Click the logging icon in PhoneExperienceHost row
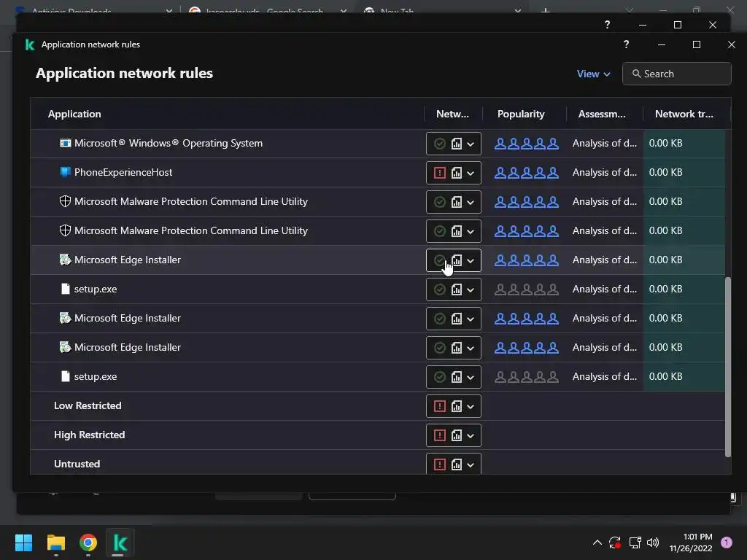The width and height of the screenshot is (747, 560). (x=457, y=173)
